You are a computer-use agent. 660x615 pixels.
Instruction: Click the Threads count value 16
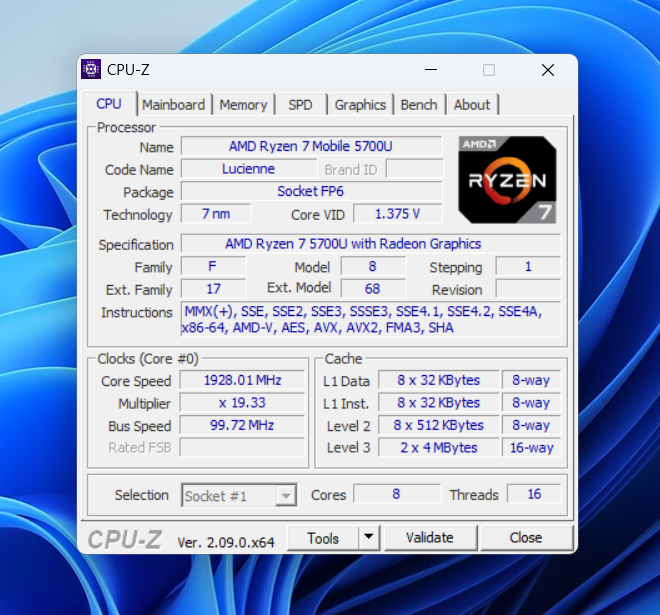pyautogui.click(x=534, y=494)
